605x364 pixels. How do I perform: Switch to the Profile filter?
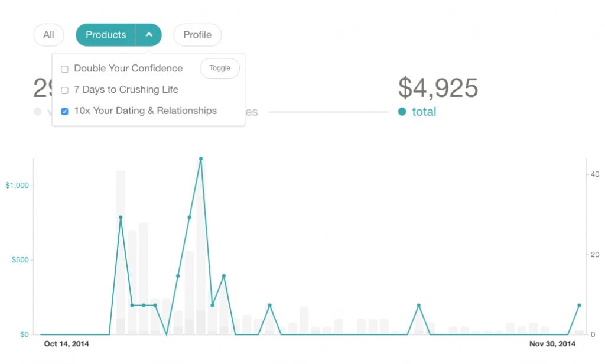click(197, 35)
